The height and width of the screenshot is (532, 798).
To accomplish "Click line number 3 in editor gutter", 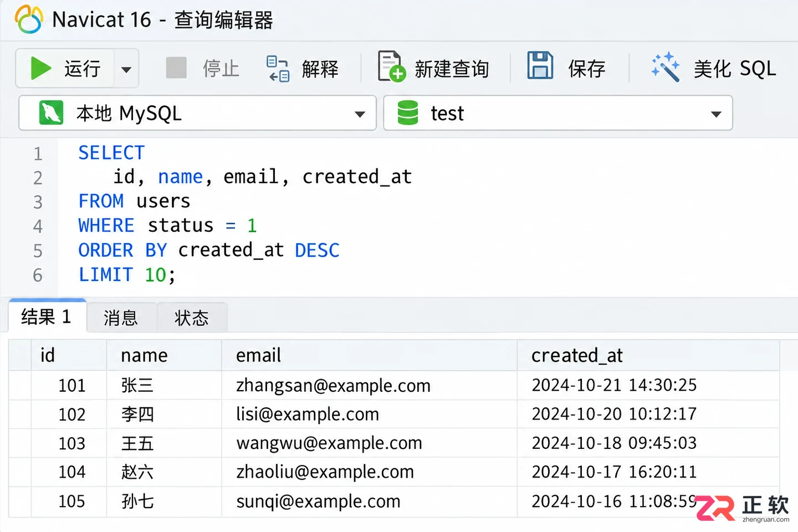I will click(38, 202).
